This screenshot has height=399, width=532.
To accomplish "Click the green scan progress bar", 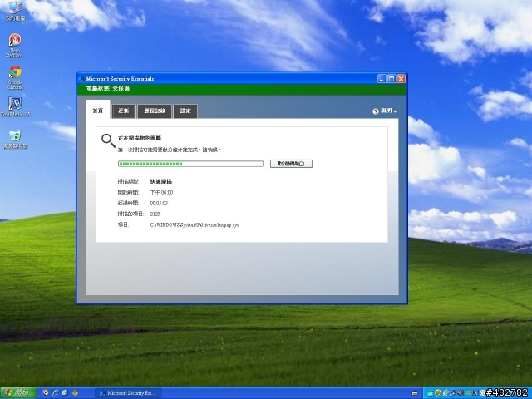I will 190,164.
